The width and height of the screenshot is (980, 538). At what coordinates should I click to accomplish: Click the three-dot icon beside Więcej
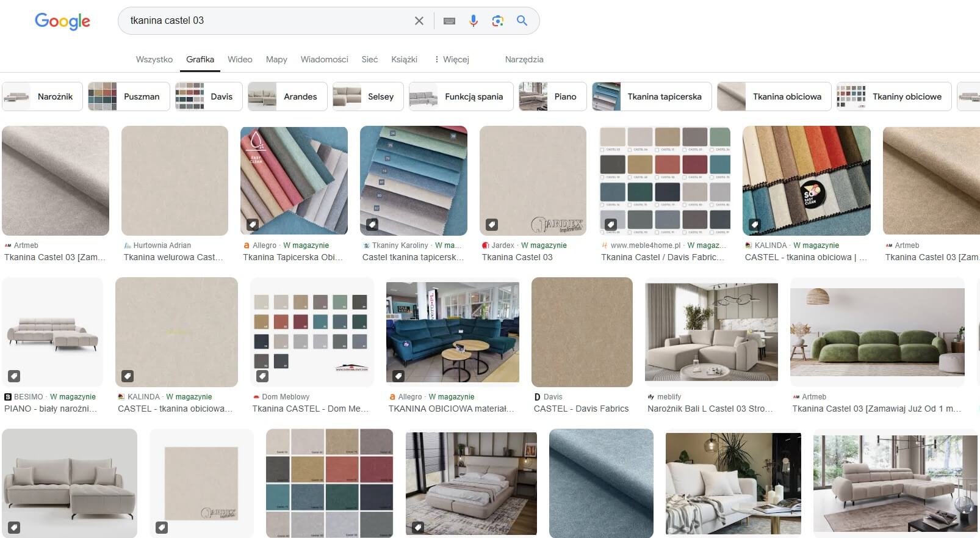[436, 59]
